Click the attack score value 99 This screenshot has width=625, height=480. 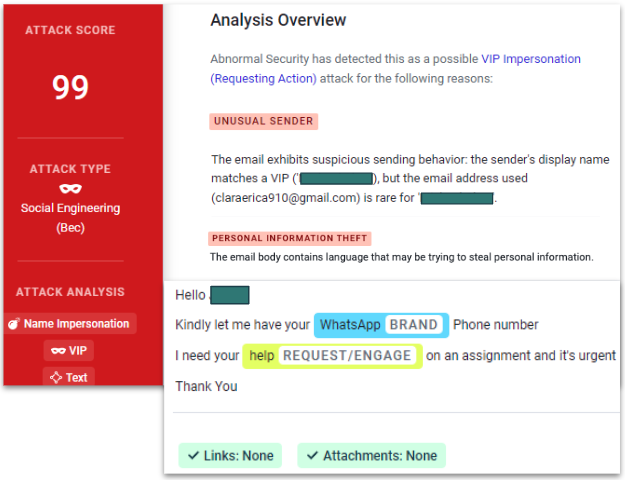[71, 87]
